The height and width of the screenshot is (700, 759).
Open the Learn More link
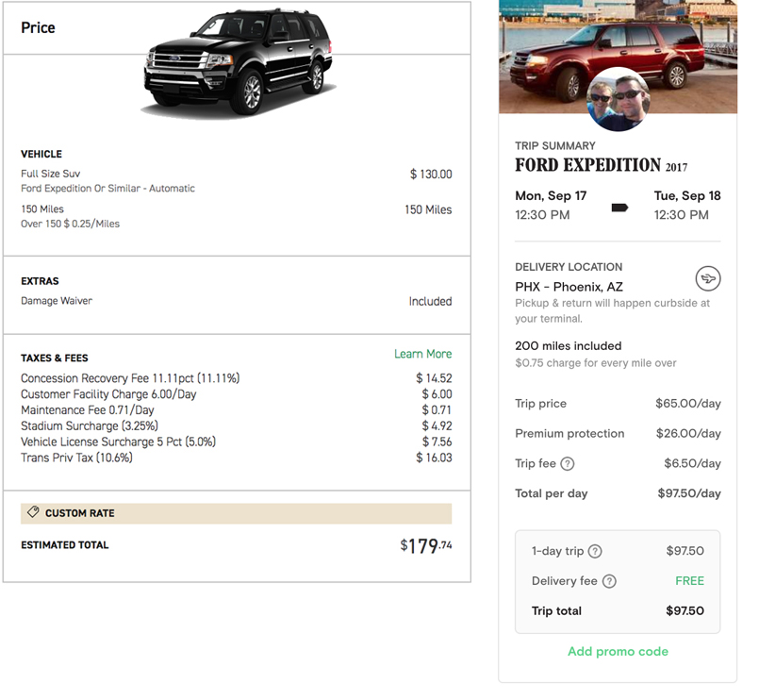[x=422, y=354]
